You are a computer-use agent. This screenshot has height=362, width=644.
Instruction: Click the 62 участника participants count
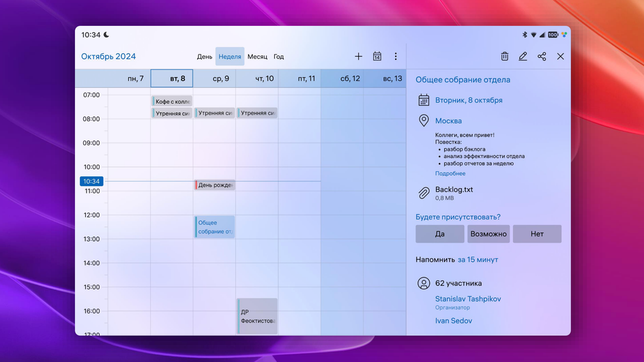[458, 283]
